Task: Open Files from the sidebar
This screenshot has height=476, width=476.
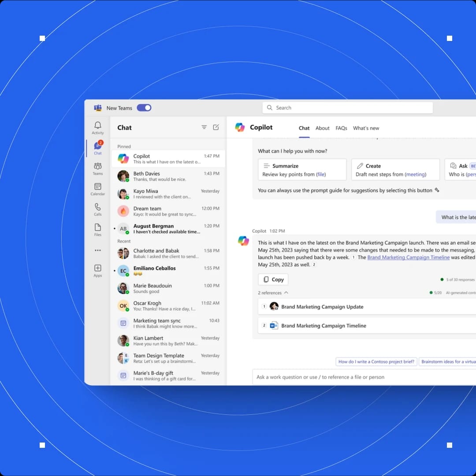Action: click(x=97, y=229)
